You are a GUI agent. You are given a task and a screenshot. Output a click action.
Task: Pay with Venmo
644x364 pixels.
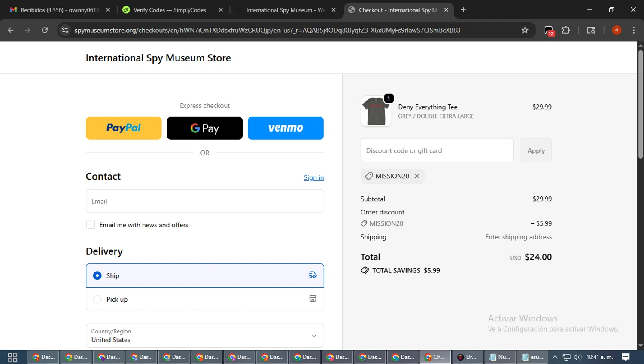pyautogui.click(x=286, y=128)
